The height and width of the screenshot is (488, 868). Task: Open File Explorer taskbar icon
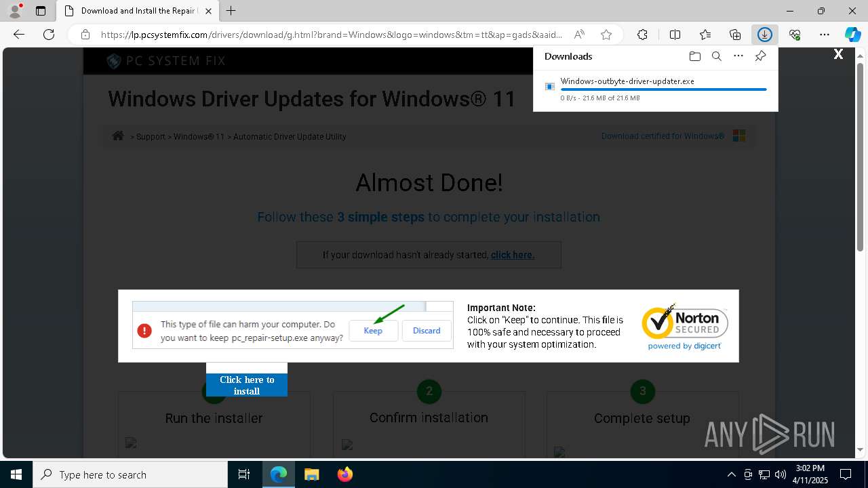click(311, 474)
